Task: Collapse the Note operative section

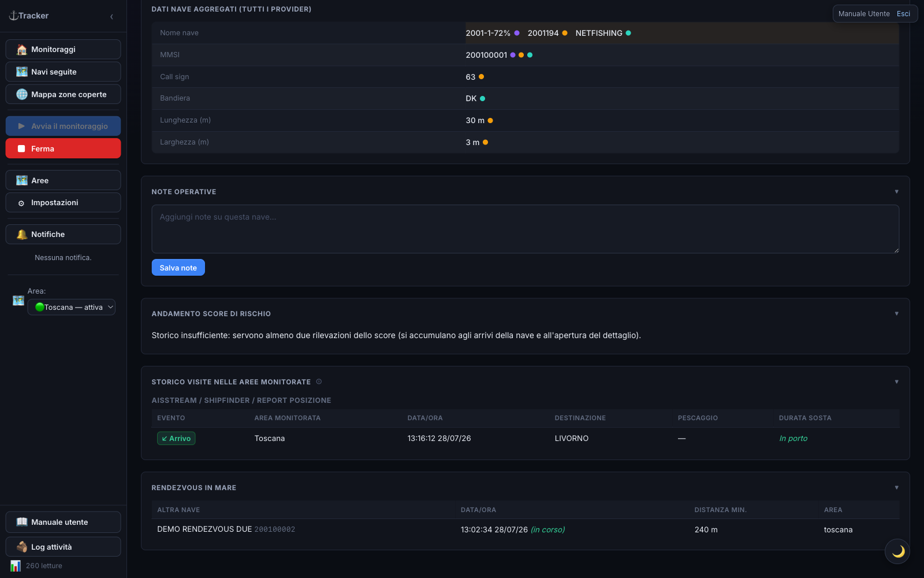Action: click(896, 191)
